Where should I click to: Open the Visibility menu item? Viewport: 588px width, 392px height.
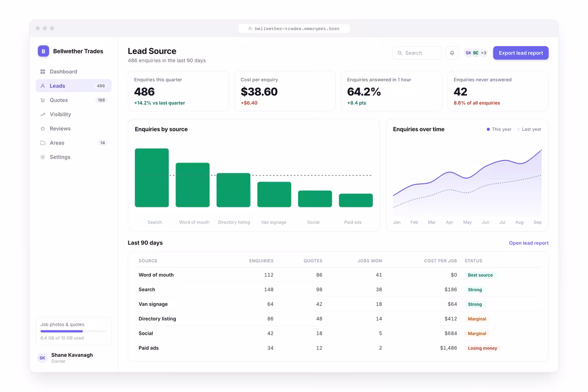point(73,114)
